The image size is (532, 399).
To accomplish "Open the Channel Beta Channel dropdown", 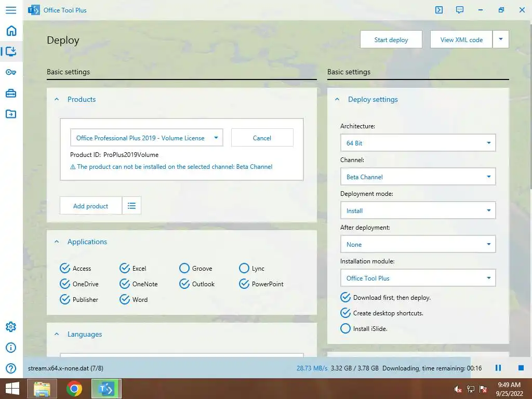I will click(x=418, y=177).
